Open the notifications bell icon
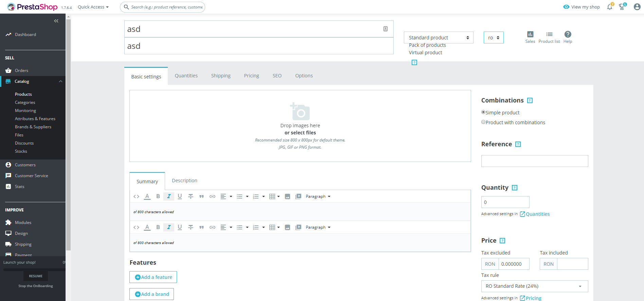644x301 pixels. (x=610, y=7)
